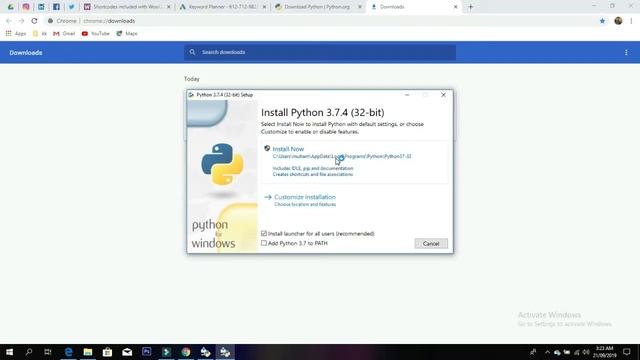Switch to the Keyword Planner tab

click(x=223, y=7)
